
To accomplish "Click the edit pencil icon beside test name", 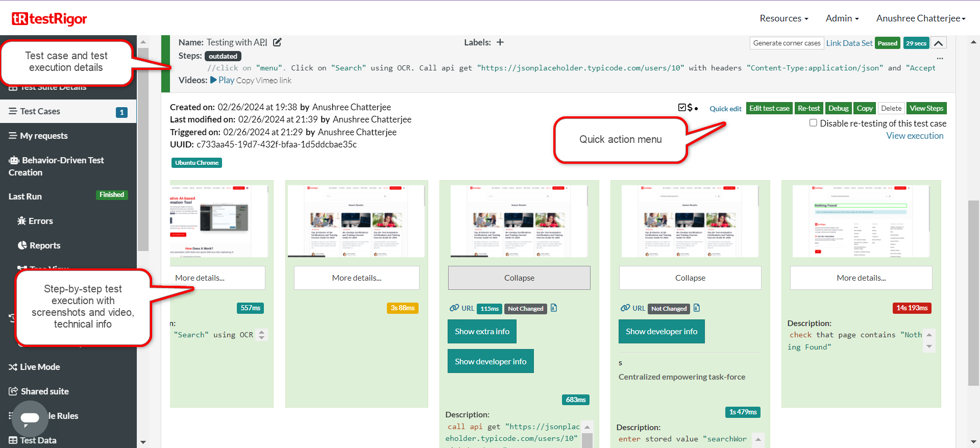I will tap(277, 42).
